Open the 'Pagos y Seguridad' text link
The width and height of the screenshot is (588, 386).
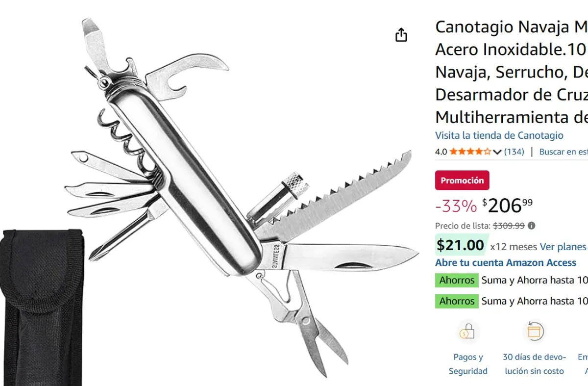click(468, 364)
